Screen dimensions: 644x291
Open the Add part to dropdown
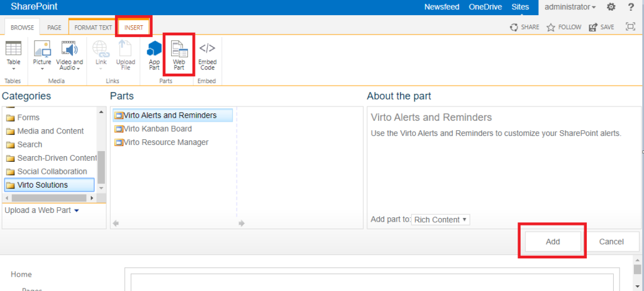(440, 220)
